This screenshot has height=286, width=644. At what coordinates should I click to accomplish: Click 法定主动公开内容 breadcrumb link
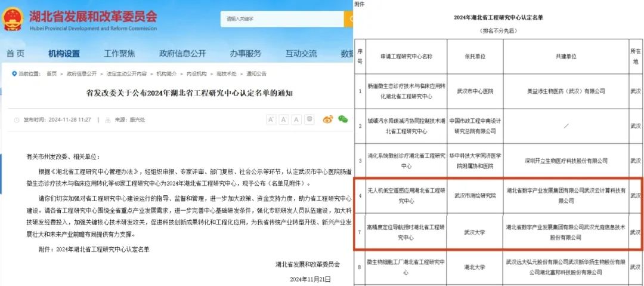point(126,73)
